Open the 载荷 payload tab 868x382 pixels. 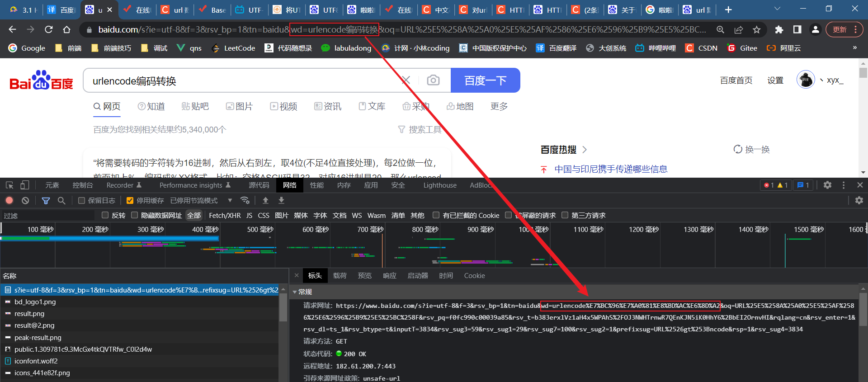click(340, 275)
